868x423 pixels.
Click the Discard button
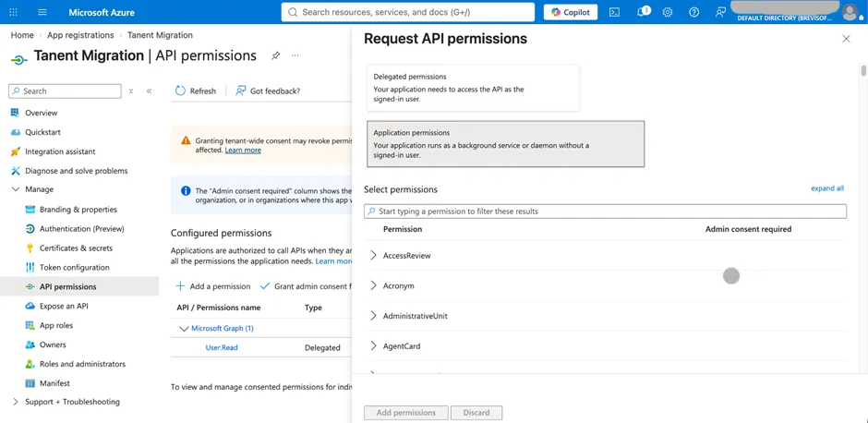pos(476,413)
